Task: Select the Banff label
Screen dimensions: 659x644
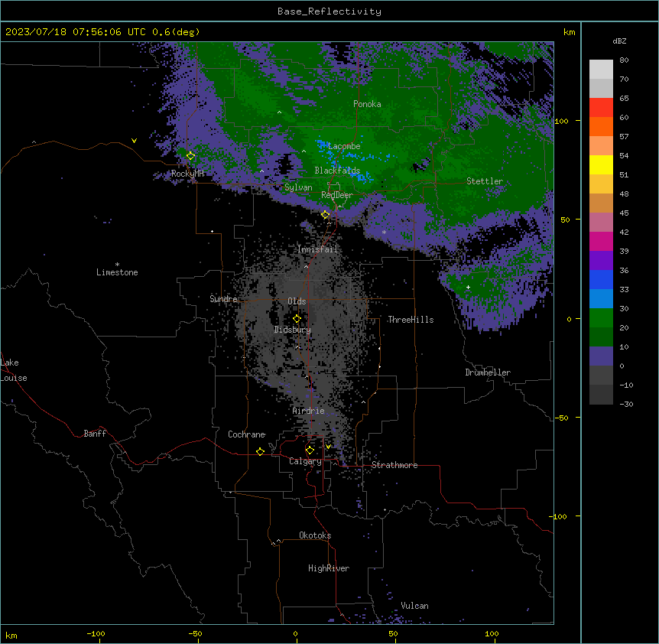Action: (95, 434)
